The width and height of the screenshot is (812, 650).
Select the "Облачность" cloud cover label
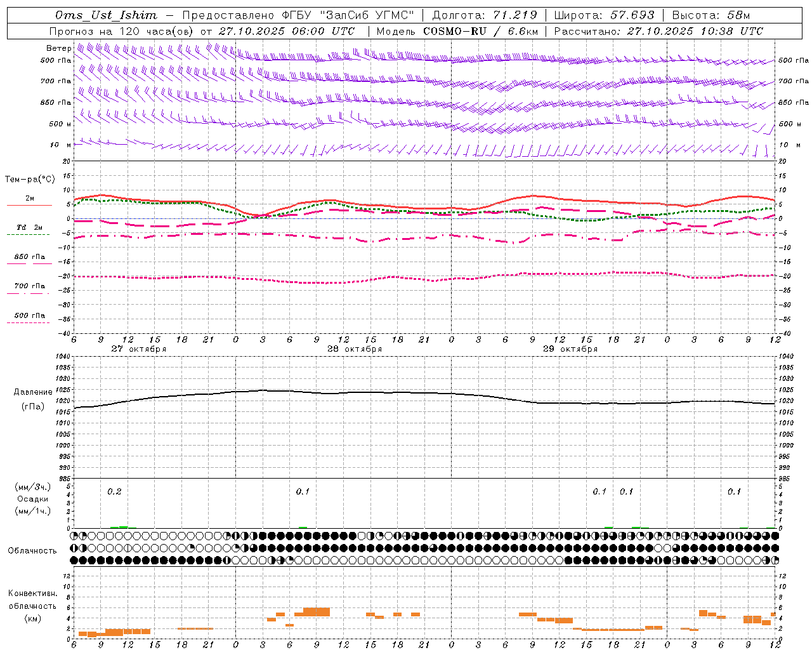(x=32, y=550)
